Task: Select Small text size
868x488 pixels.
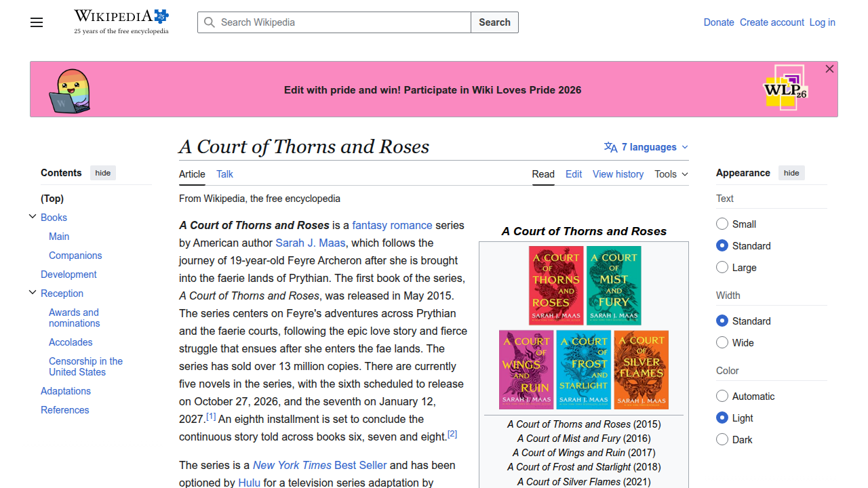Action: [722, 224]
